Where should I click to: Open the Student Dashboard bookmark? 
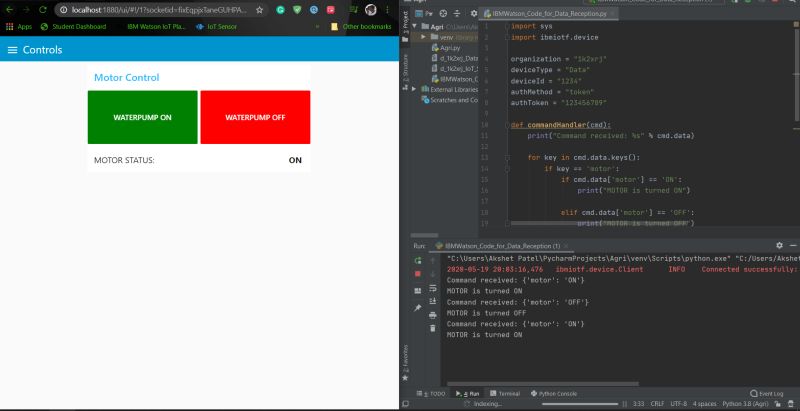[x=74, y=27]
